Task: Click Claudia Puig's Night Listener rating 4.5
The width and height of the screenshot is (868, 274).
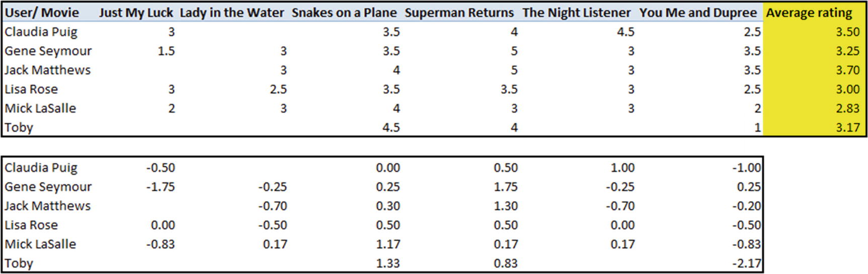Action: (625, 32)
